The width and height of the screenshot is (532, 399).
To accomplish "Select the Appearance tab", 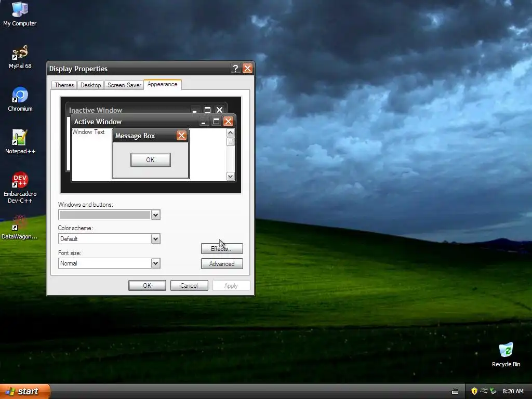I will (163, 85).
